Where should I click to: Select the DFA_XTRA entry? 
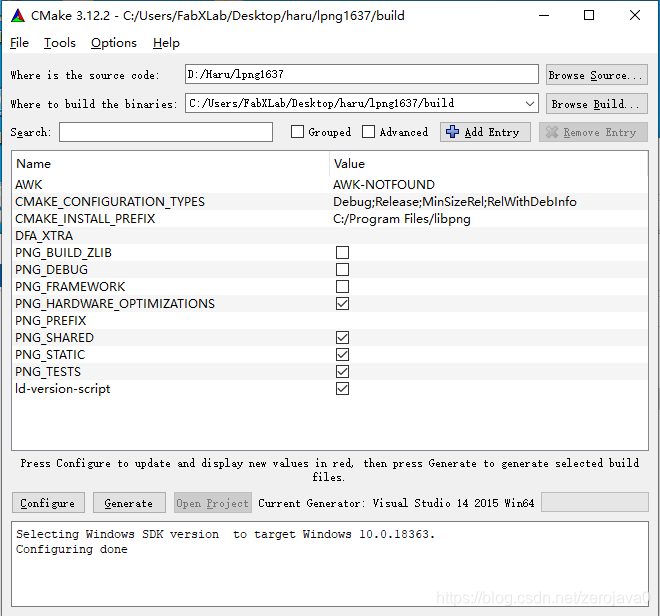(x=44, y=236)
